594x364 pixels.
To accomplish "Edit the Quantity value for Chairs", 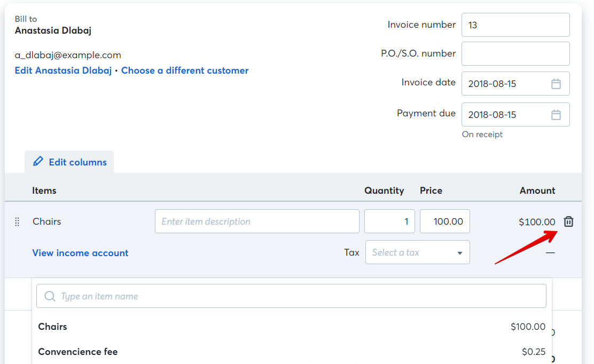I will (x=389, y=221).
